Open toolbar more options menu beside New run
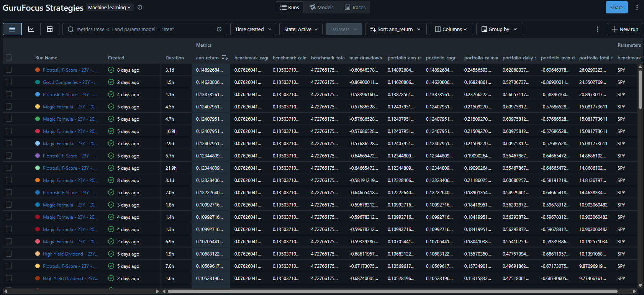Image resolution: width=644 pixels, height=295 pixels. [x=597, y=29]
